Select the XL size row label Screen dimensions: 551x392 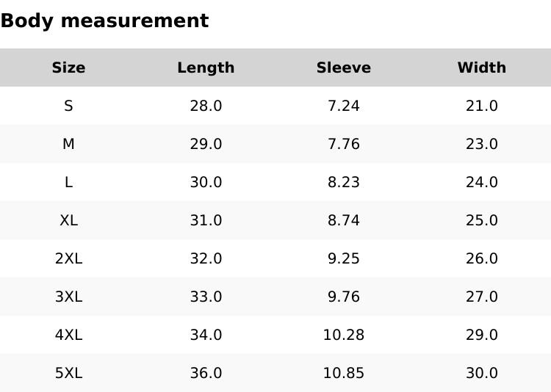click(68, 220)
